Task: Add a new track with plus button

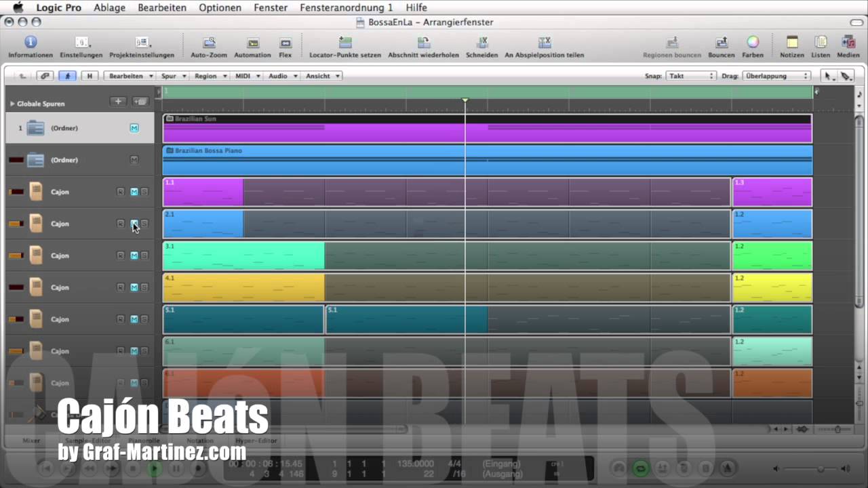Action: (118, 102)
